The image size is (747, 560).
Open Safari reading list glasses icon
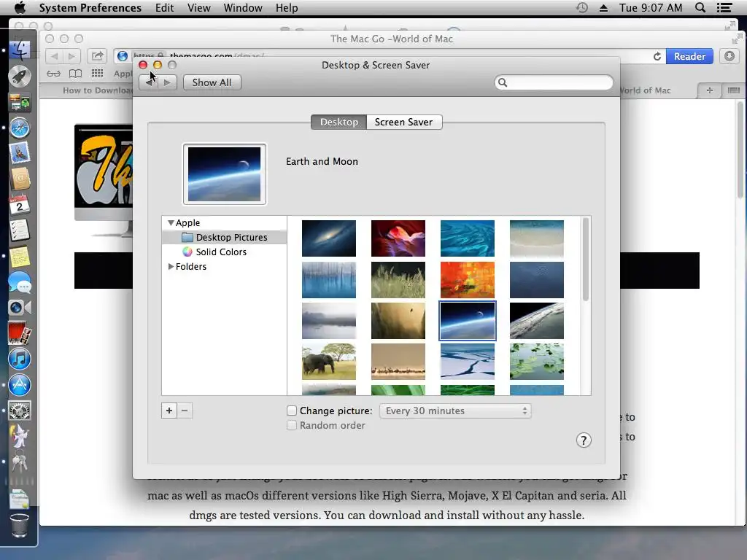[x=53, y=74]
